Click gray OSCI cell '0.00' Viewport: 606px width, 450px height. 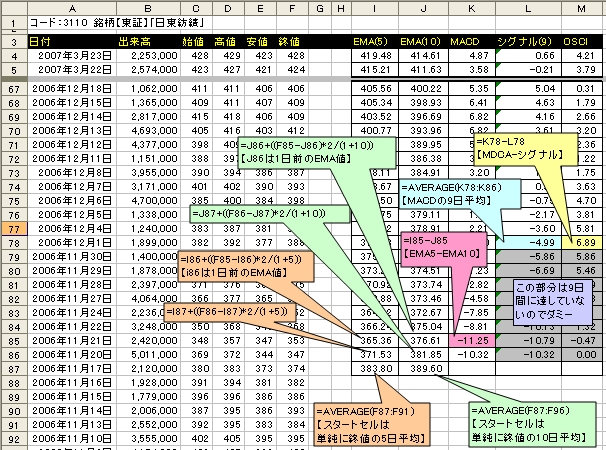(x=582, y=355)
